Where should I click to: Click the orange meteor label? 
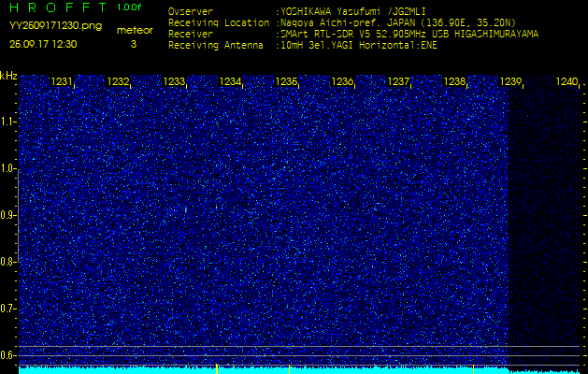135,30
